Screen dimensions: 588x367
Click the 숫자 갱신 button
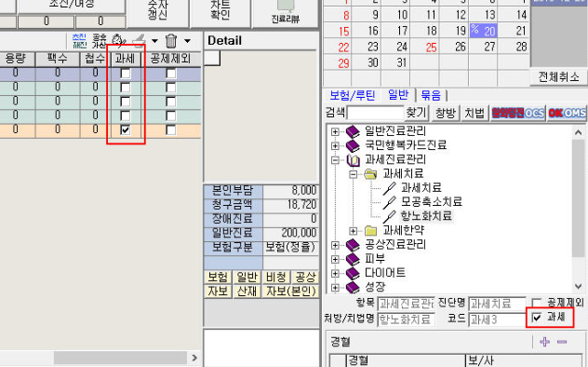[158, 12]
